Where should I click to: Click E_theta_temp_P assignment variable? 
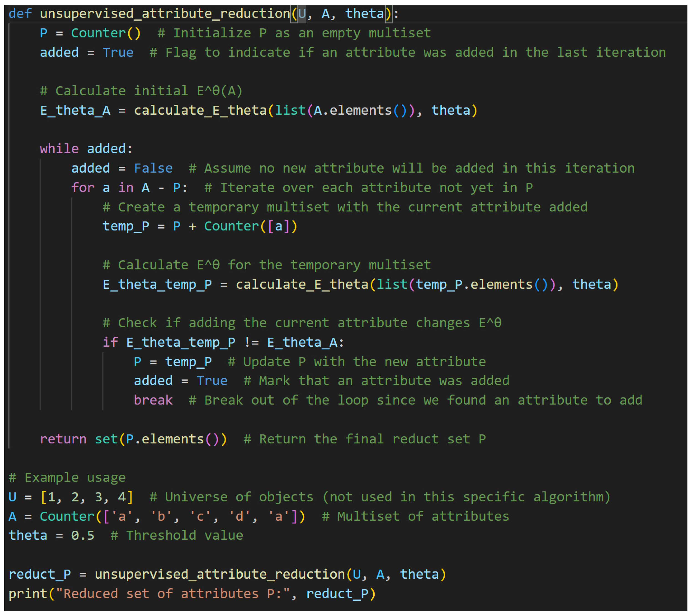[157, 284]
